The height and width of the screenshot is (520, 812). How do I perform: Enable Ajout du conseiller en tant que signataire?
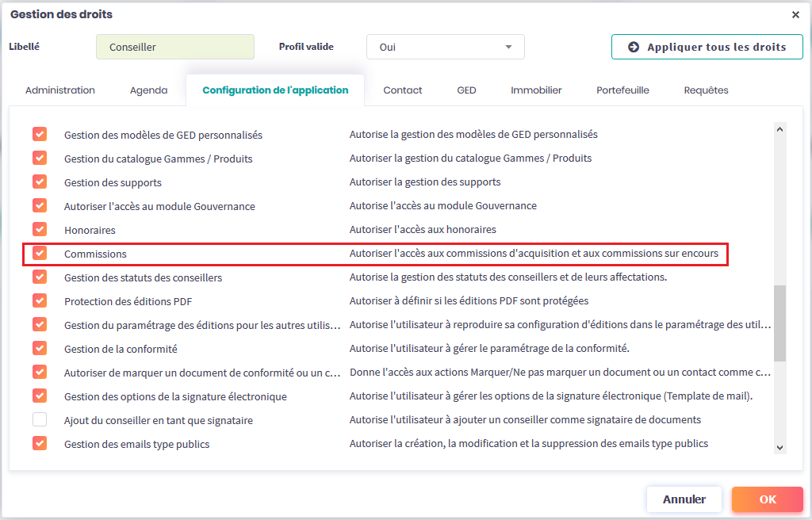tap(40, 420)
